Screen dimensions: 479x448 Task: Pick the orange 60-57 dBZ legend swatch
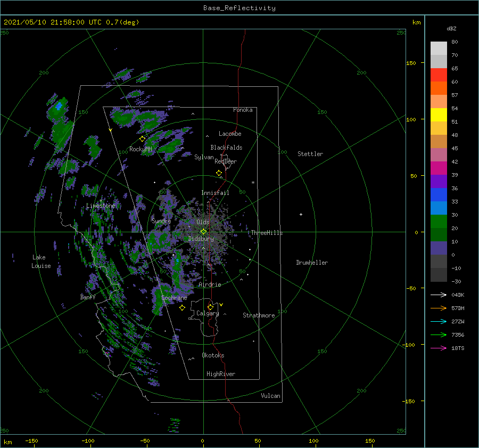(439, 88)
